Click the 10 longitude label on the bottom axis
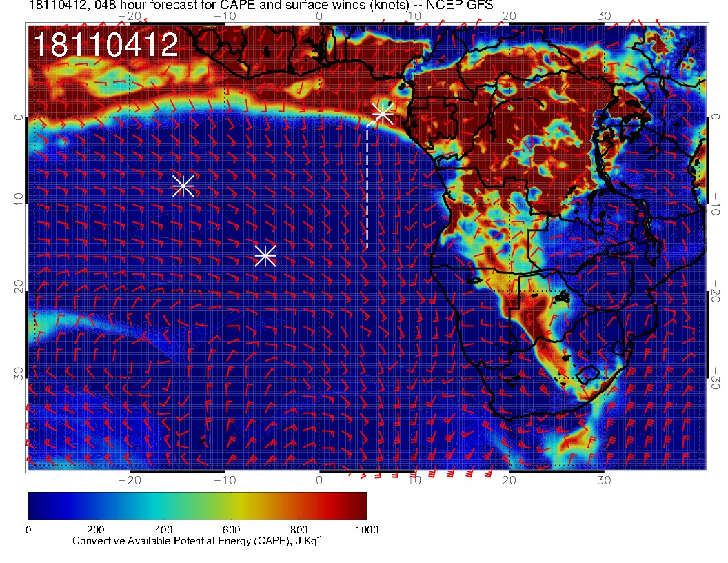 (414, 480)
